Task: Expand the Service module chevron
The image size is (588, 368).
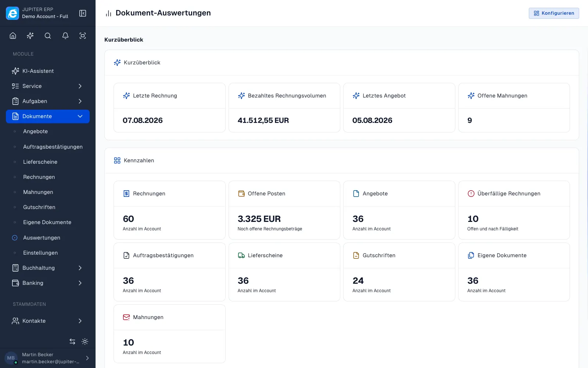Action: [x=80, y=86]
